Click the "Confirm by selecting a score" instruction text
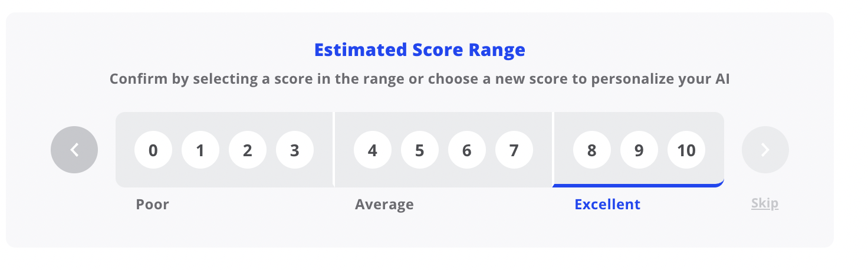This screenshot has width=868, height=270. pyautogui.click(x=419, y=79)
